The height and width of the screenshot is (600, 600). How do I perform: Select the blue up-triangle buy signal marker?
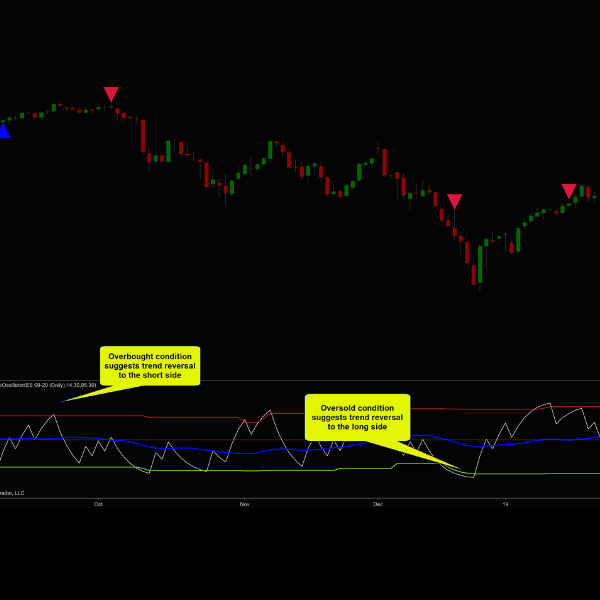click(4, 131)
